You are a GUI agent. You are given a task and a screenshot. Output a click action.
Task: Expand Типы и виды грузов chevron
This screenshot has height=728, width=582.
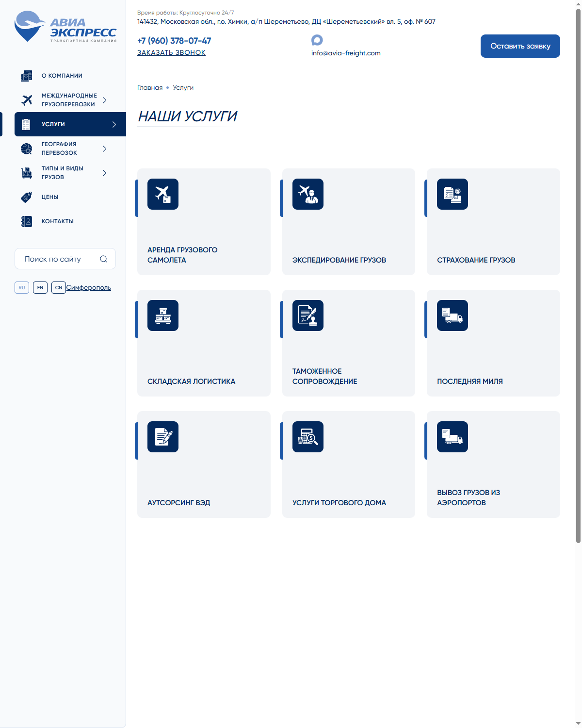[x=104, y=173]
